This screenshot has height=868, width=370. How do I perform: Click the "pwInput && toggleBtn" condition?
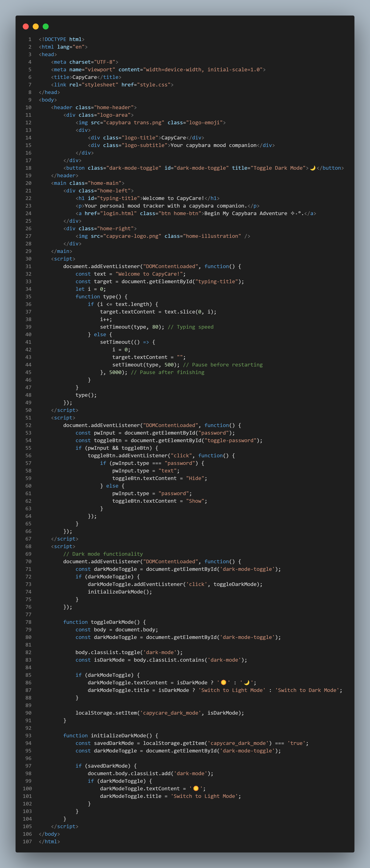pyautogui.click(x=118, y=448)
